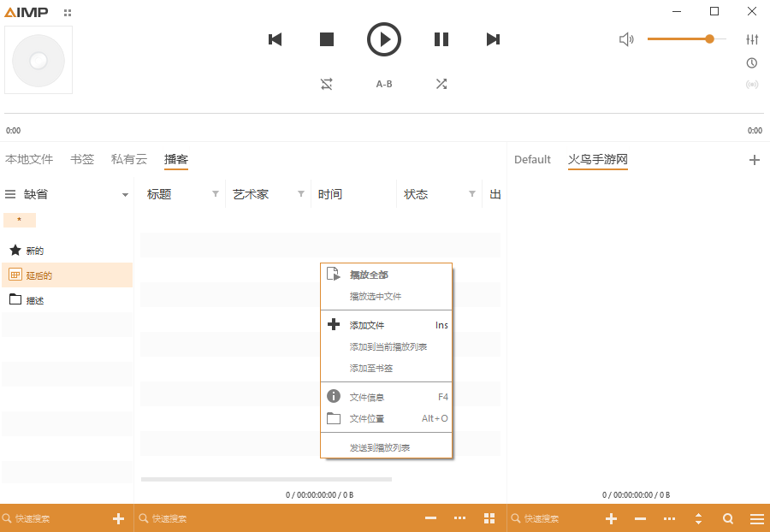Select the 播客 tab
Image resolution: width=770 pixels, height=532 pixels.
click(x=176, y=159)
